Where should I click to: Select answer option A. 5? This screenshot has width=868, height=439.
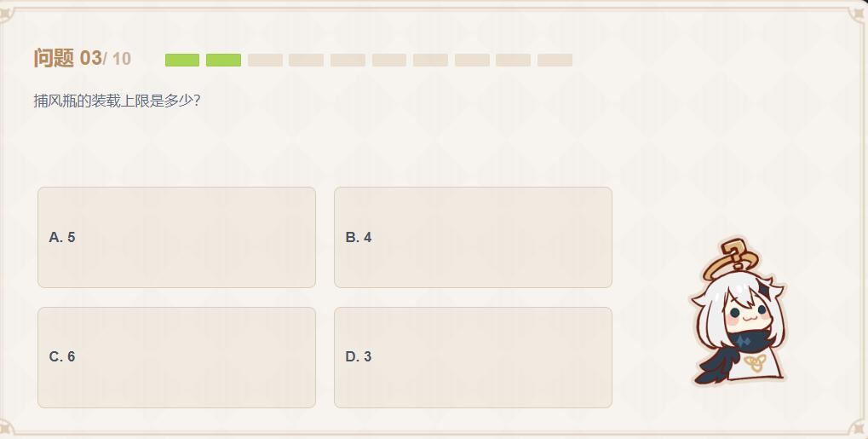pos(176,237)
